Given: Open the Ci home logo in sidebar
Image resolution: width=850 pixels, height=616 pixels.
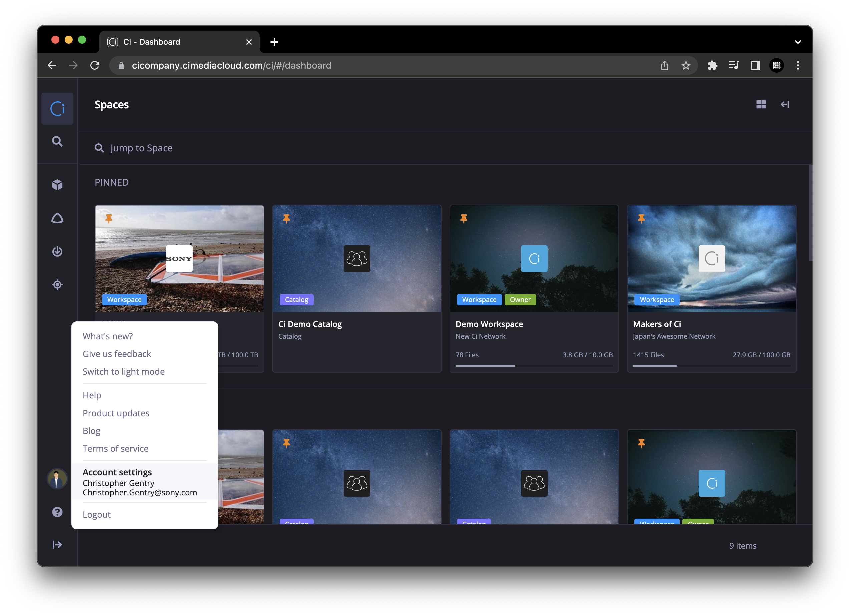Looking at the screenshot, I should click(57, 109).
